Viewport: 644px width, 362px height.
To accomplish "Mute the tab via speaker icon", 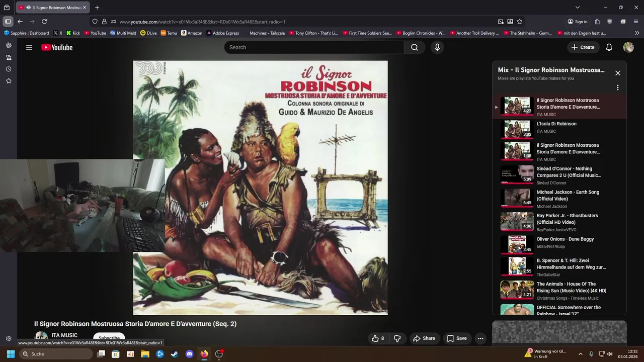I will point(28,8).
